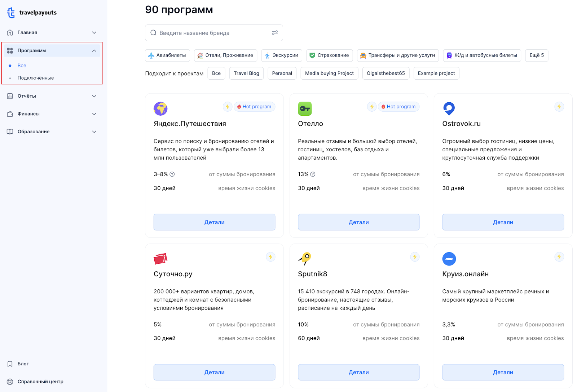The image size is (577, 392).
Task: Click the Справочный центр lifebuoy icon
Action: (10, 382)
